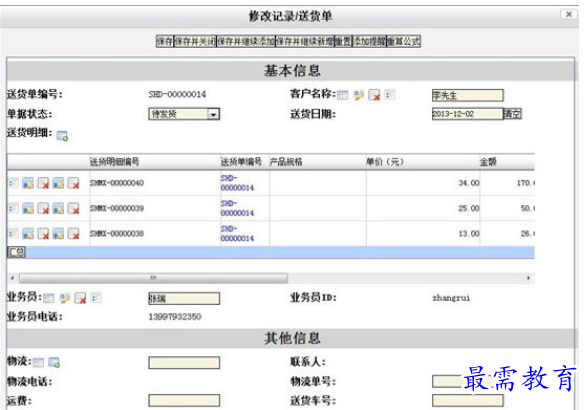Click the phone number 13997932350

[175, 317]
